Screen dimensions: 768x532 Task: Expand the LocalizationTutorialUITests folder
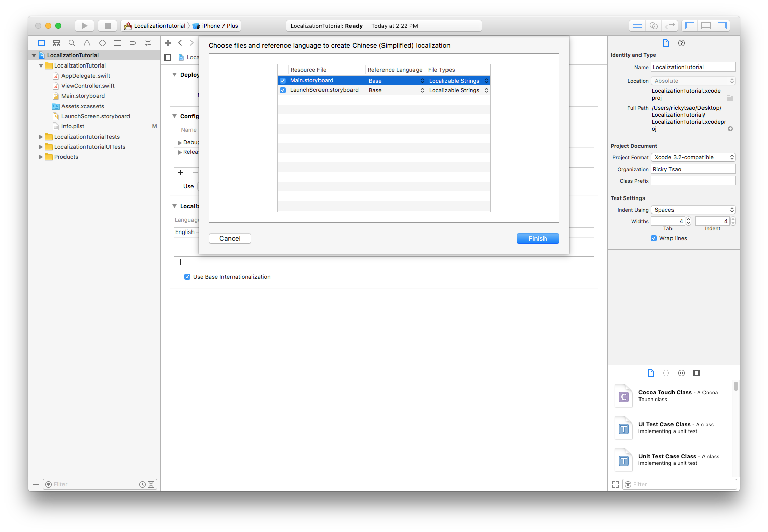point(41,147)
